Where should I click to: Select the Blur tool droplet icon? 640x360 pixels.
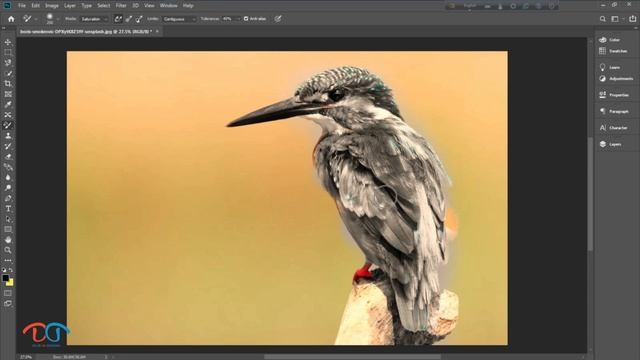click(x=8, y=178)
